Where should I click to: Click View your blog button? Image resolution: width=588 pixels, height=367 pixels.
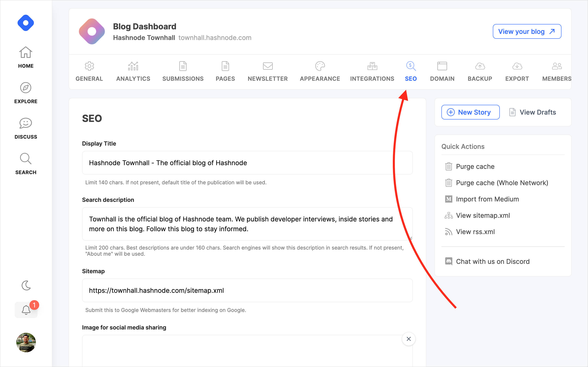tap(527, 32)
